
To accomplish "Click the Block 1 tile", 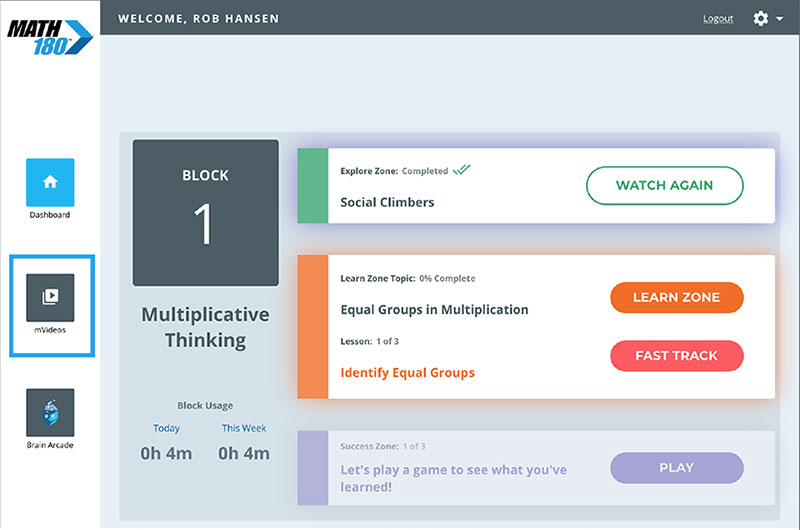I will pyautogui.click(x=206, y=213).
